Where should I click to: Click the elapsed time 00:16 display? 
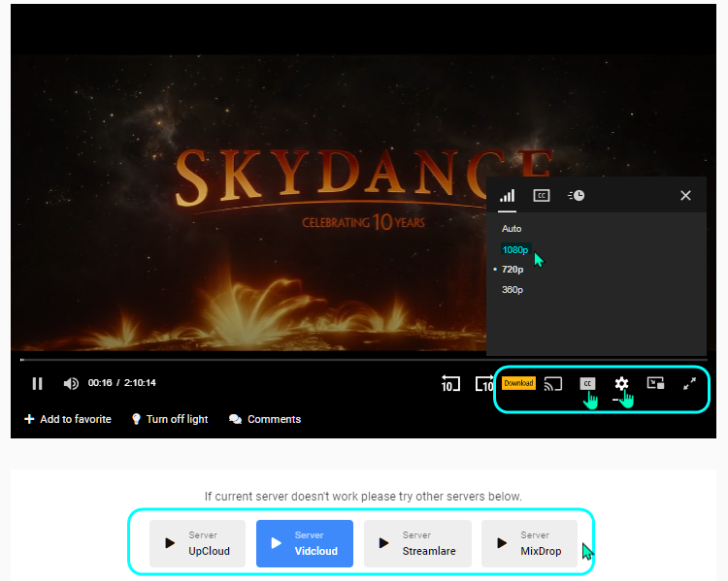click(100, 383)
